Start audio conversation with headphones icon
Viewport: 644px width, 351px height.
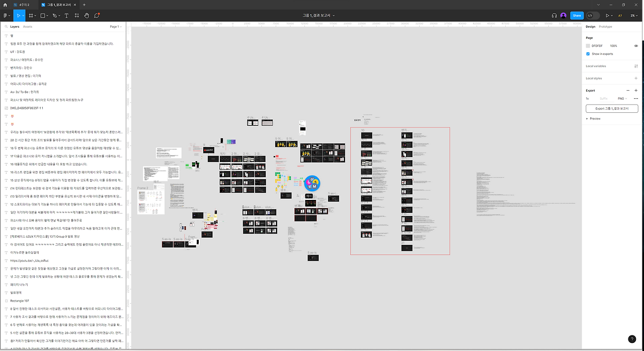[554, 16]
